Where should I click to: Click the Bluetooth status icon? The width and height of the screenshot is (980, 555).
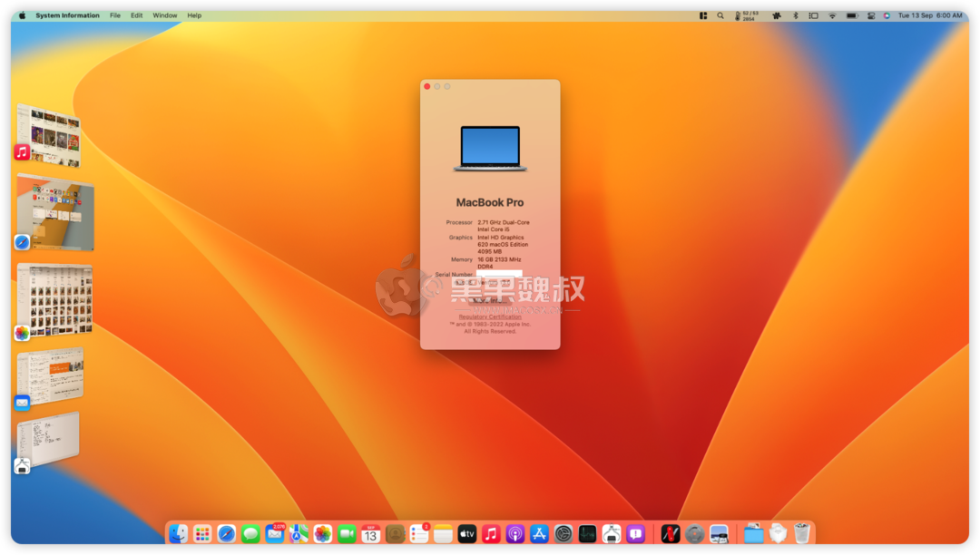796,15
